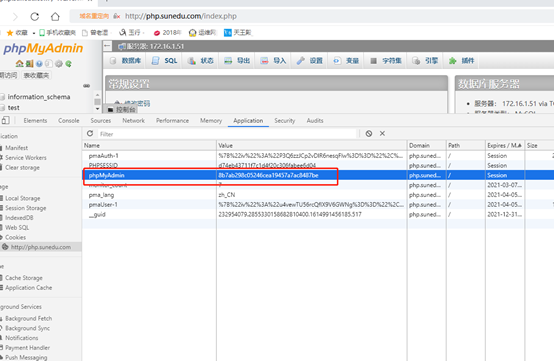Go to the browser home page icon

pos(55,16)
